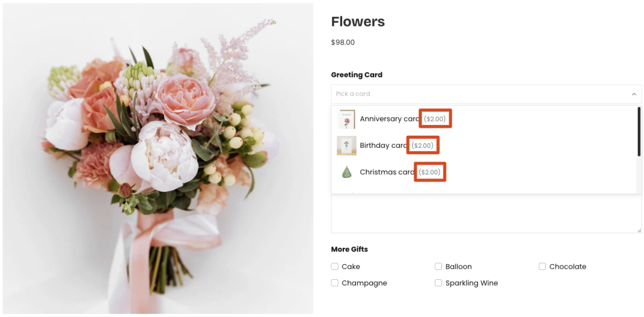Click the Birthday card $2.00 price
The height and width of the screenshot is (317, 644).
point(423,145)
